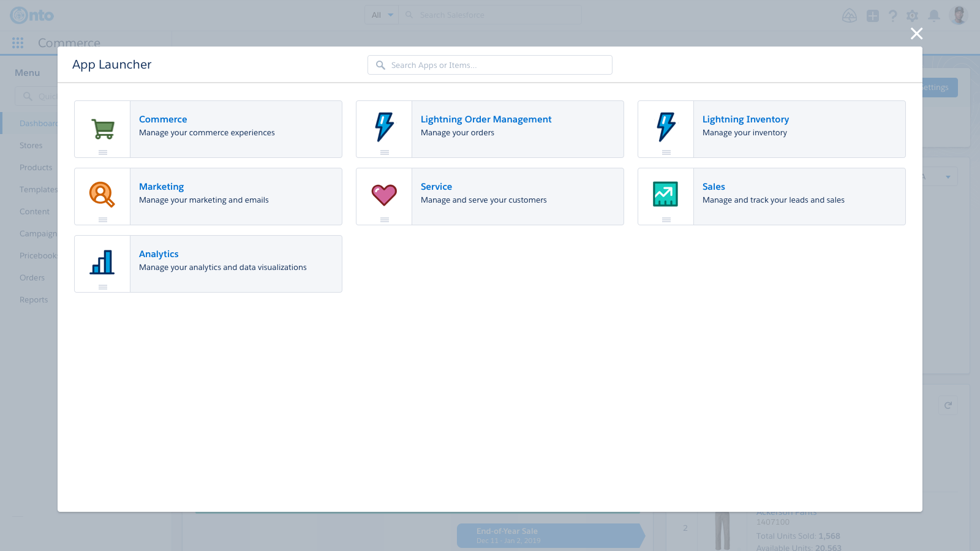Go to the Analytics app title
The height and width of the screenshot is (551, 980).
pyautogui.click(x=159, y=254)
